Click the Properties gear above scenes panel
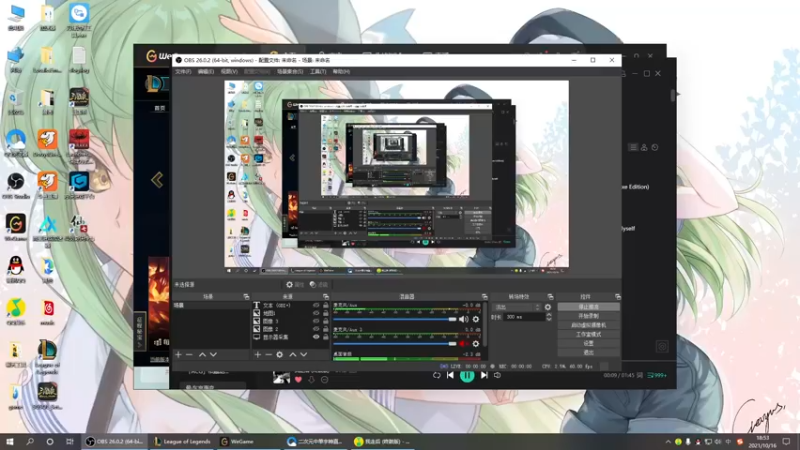Viewport: 800px width, 450px height. point(295,285)
